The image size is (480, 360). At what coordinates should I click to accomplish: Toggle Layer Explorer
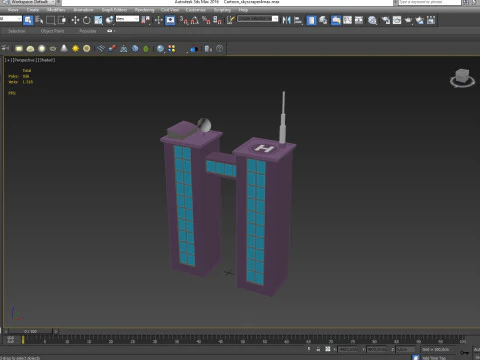[323, 20]
